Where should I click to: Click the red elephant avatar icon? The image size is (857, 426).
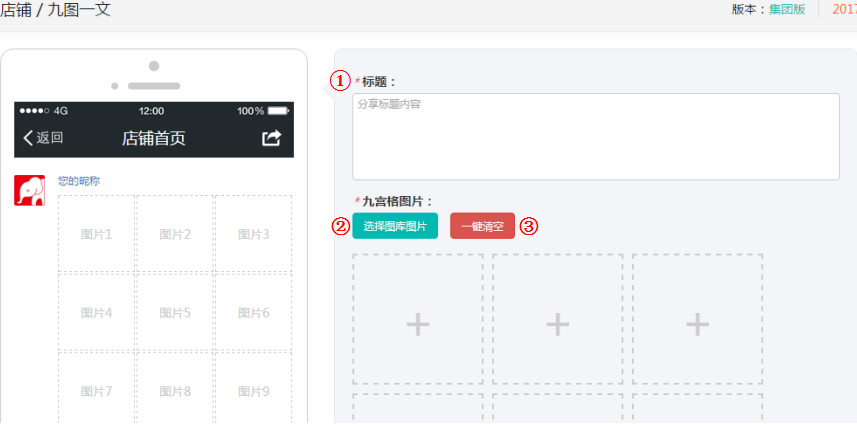(29, 190)
